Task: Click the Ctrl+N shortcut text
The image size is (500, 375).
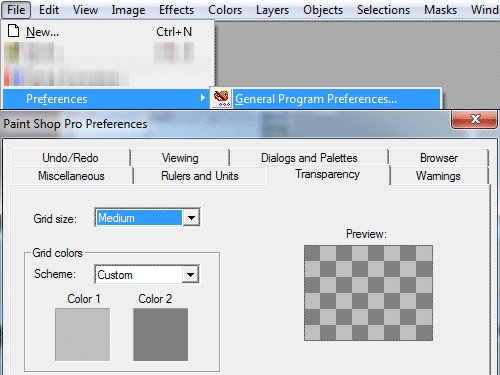Action: [x=174, y=32]
